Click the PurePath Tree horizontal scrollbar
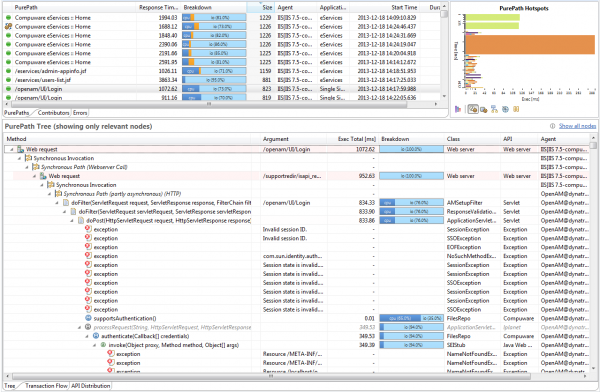This screenshot has width=600, height=392. point(271,376)
